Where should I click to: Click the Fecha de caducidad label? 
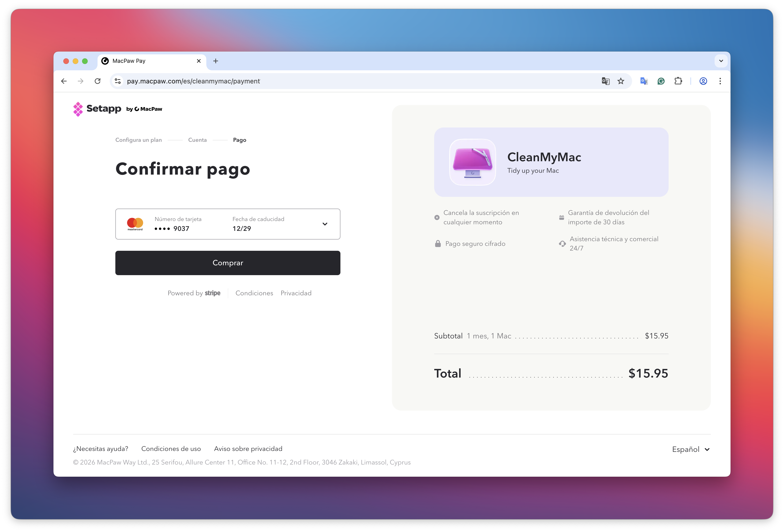tap(258, 219)
